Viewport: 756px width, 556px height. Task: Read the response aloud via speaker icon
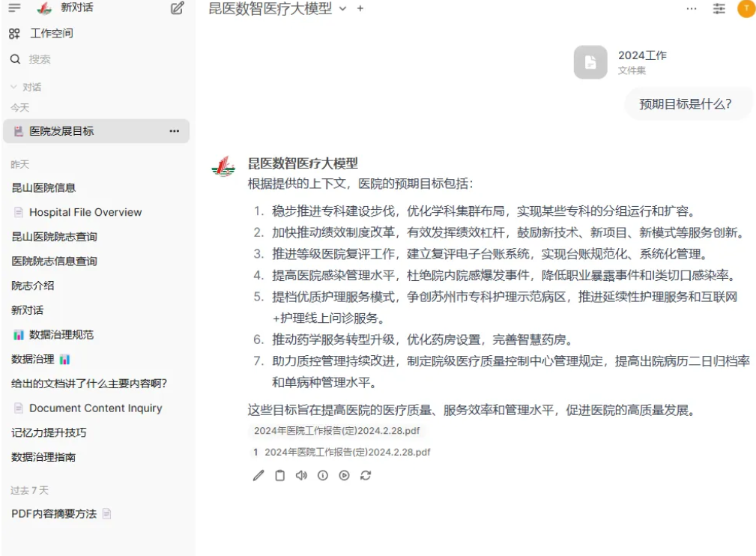[x=300, y=475]
